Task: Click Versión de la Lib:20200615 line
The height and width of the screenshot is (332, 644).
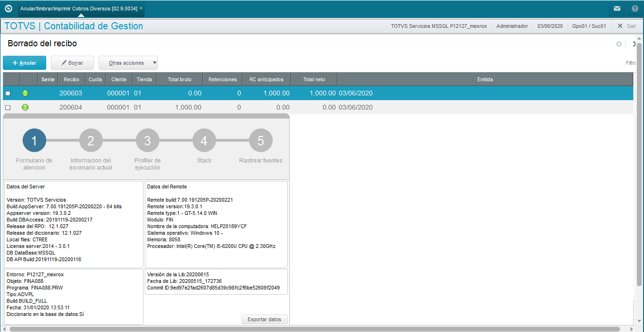Action: point(178,274)
